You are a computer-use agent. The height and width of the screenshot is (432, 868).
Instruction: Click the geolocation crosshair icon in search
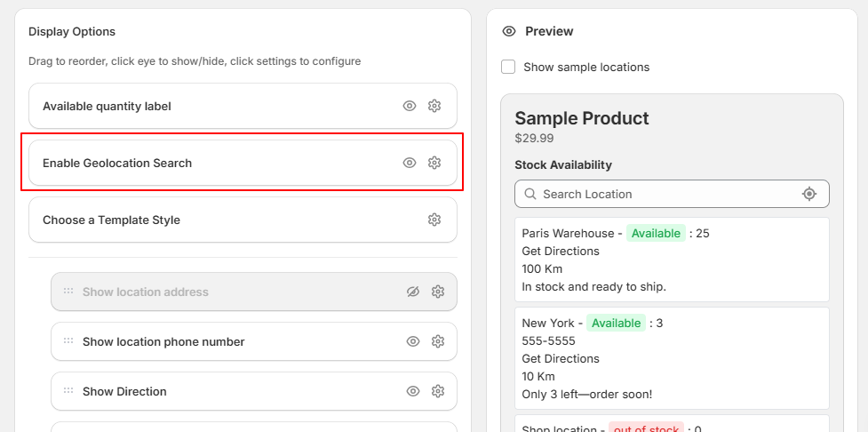tap(809, 194)
